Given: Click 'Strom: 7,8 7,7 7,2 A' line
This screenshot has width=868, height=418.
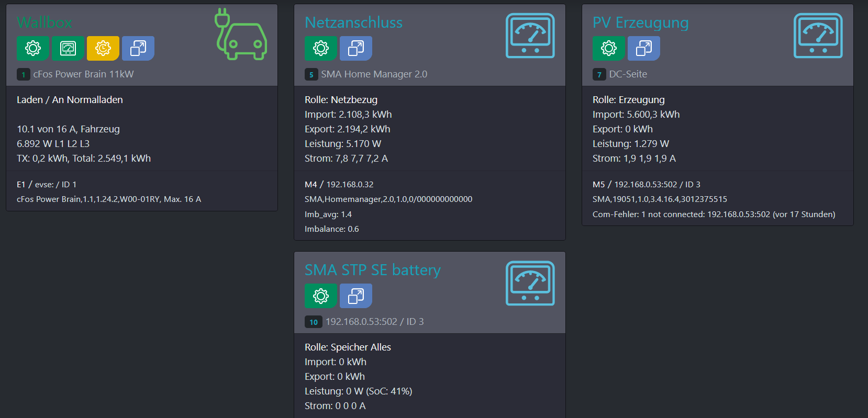Looking at the screenshot, I should tap(346, 159).
